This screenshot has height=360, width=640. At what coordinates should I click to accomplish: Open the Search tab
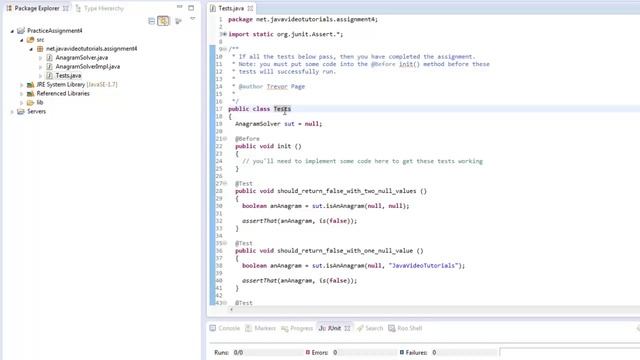pyautogui.click(x=370, y=328)
